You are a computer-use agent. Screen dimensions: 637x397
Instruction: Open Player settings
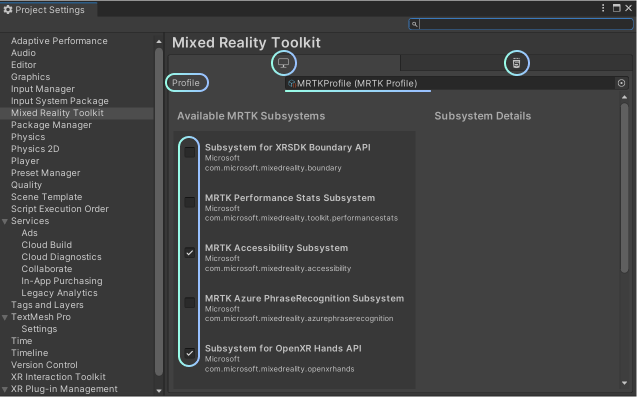pyautogui.click(x=25, y=161)
